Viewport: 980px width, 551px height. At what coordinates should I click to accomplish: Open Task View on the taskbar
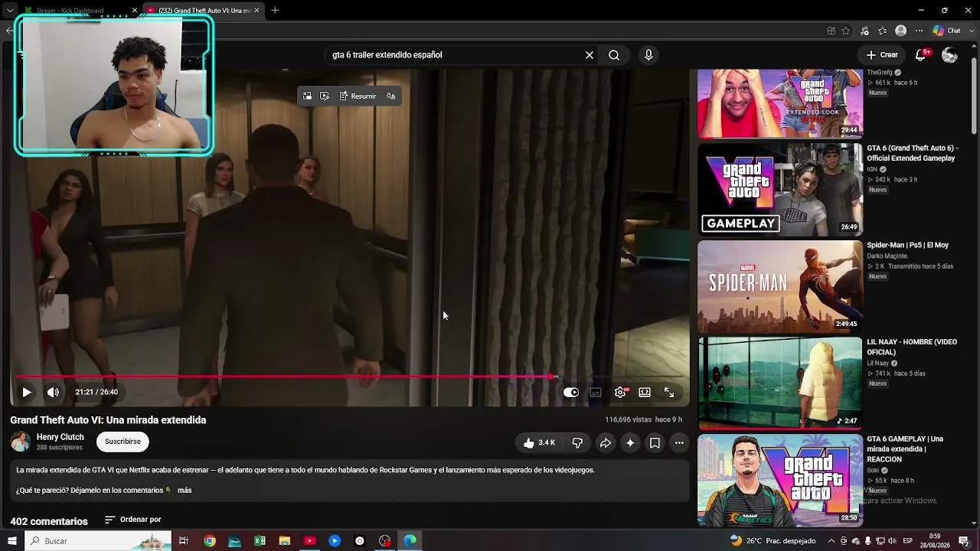click(184, 541)
